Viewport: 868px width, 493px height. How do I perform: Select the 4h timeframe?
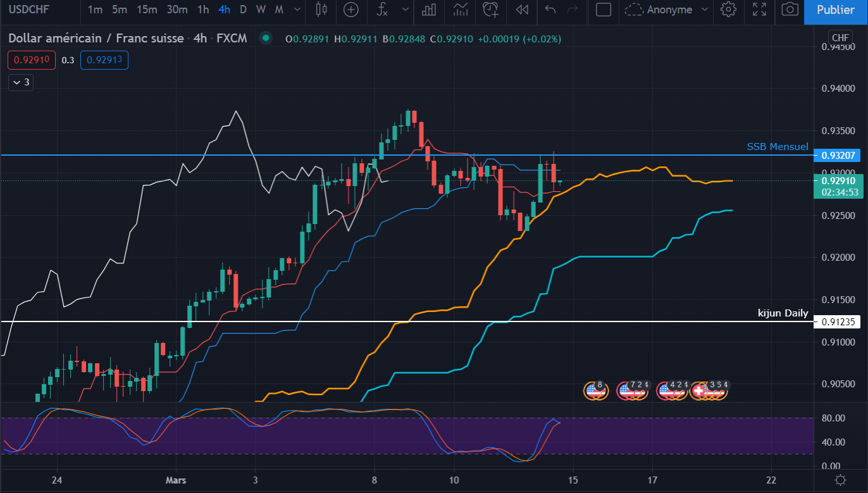[x=224, y=9]
